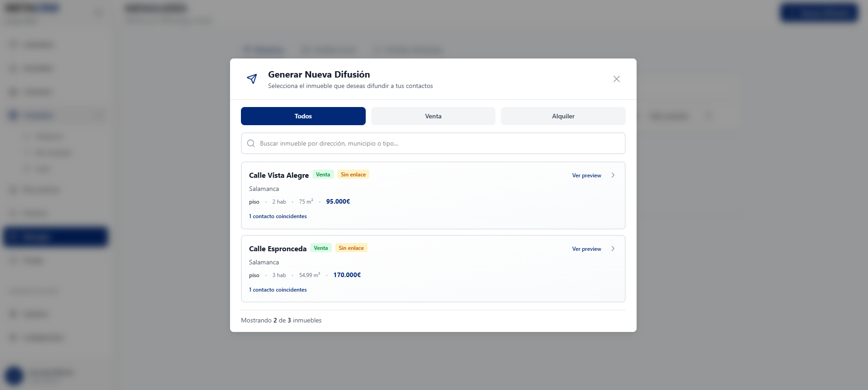This screenshot has height=390, width=868.
Task: Filter properties by Alquiler
Action: point(563,116)
